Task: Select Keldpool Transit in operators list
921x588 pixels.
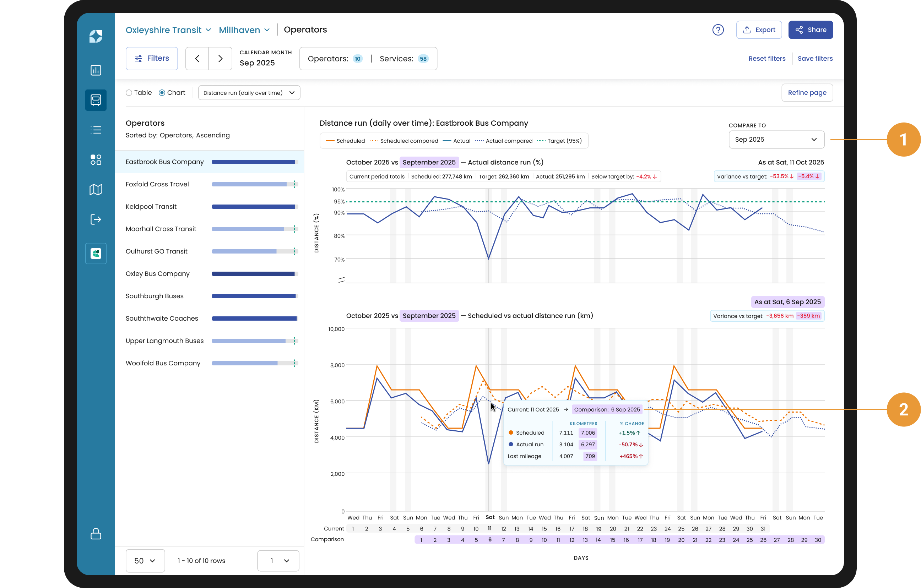Action: point(151,207)
